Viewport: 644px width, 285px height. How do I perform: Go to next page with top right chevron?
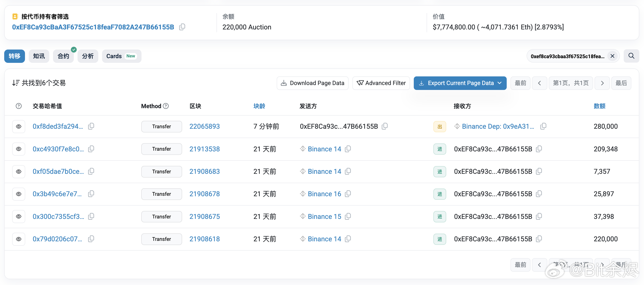pos(602,83)
